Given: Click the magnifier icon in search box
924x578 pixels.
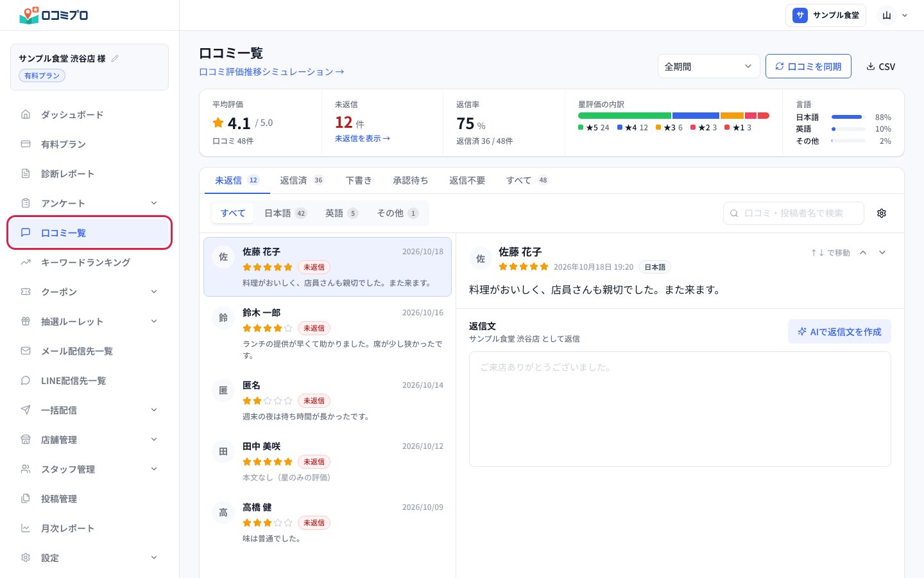Looking at the screenshot, I should [x=734, y=213].
